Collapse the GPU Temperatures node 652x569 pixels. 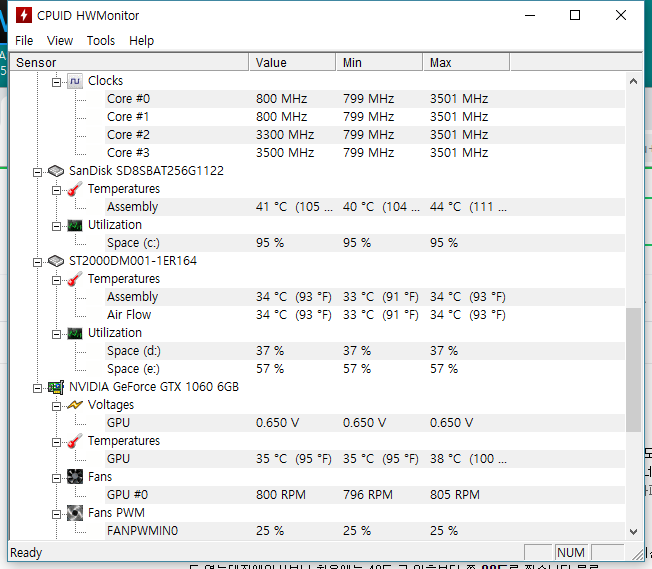[x=56, y=443]
